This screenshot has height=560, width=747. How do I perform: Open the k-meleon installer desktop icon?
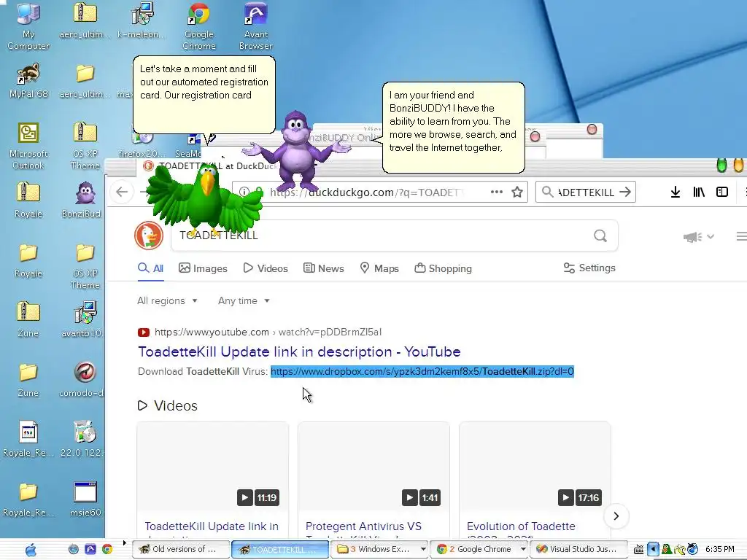pyautogui.click(x=142, y=20)
